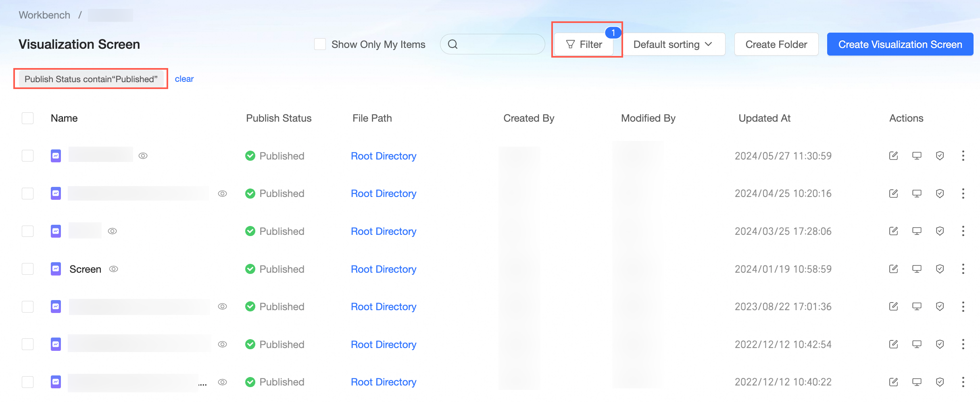Click edit icon for row updated 2024/03/25 17:28:06
Screen dimensions: 980x402
(x=893, y=231)
